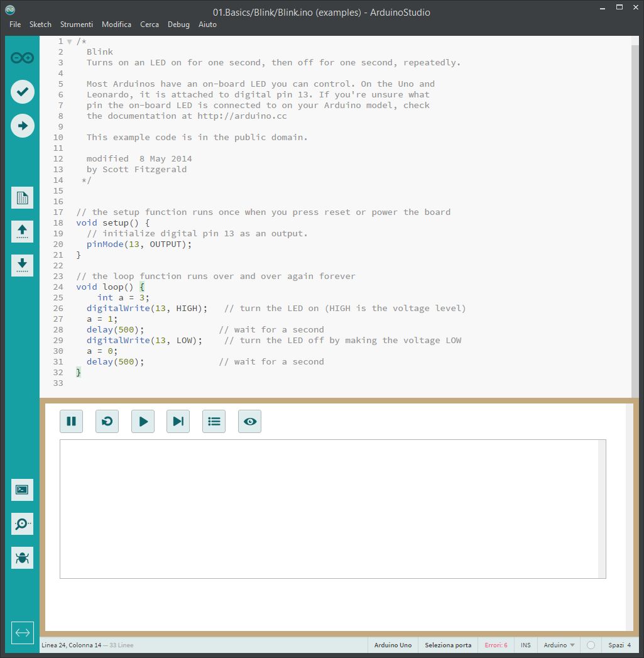Click the Linea 24, Colonna 14 cursor position

[x=72, y=645]
